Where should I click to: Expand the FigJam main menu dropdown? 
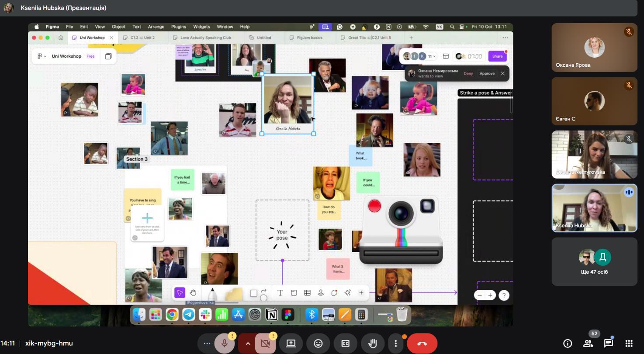(x=42, y=56)
